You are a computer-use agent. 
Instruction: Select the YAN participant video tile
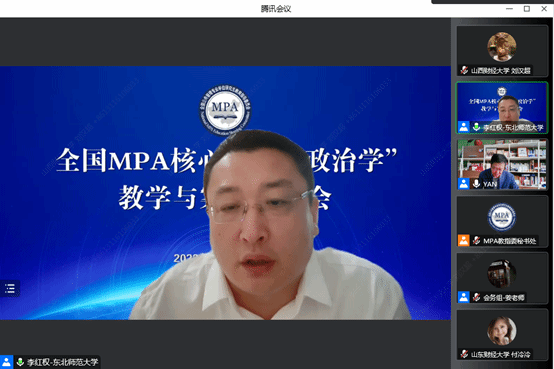click(502, 164)
